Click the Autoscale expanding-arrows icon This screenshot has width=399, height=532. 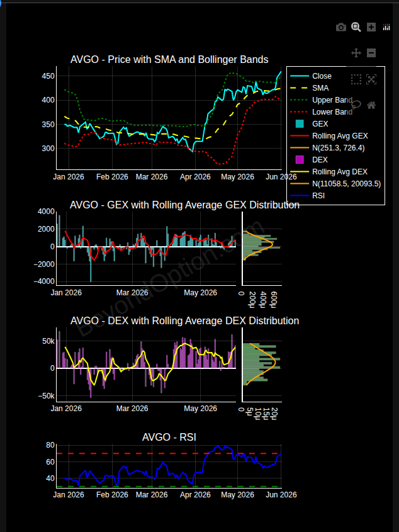[371, 79]
